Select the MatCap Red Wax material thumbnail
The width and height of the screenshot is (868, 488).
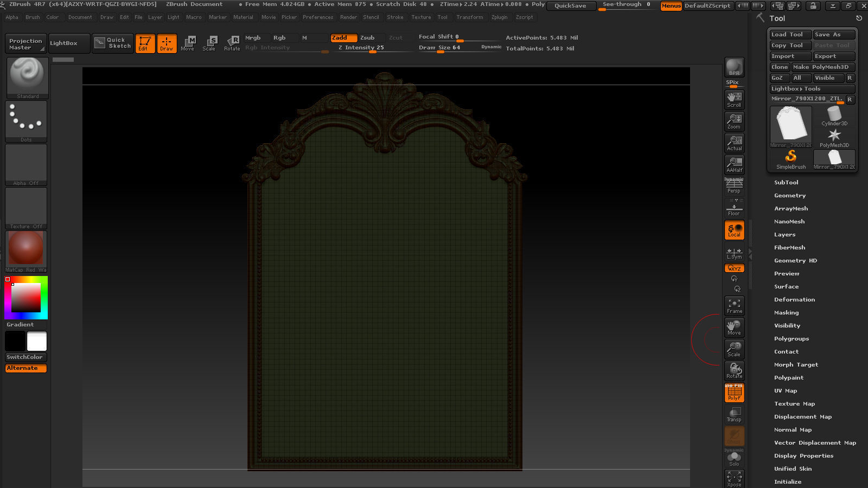(x=26, y=252)
